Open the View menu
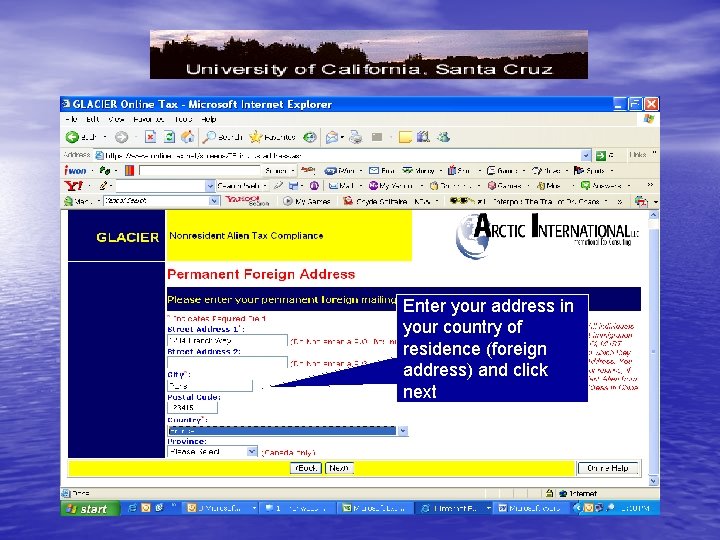 (116, 119)
